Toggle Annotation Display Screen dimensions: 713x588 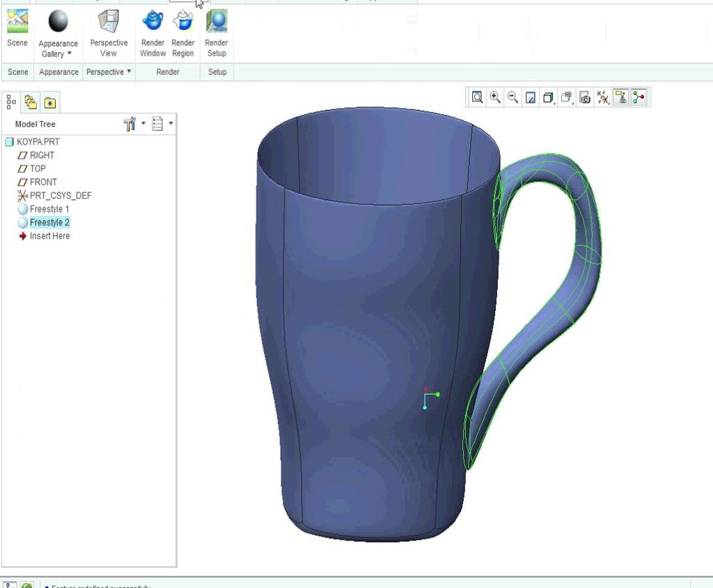pos(620,97)
